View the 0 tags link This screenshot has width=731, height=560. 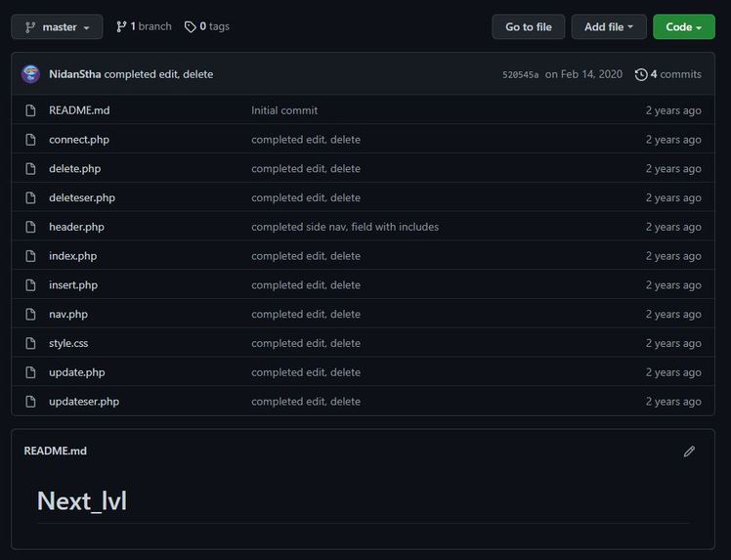click(x=206, y=26)
